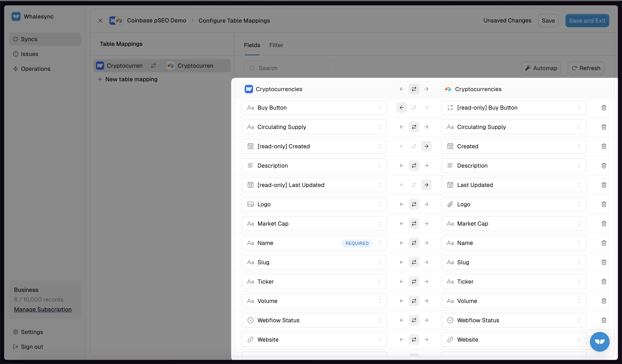
Task: Click trash icon for Description row
Action: coord(604,166)
